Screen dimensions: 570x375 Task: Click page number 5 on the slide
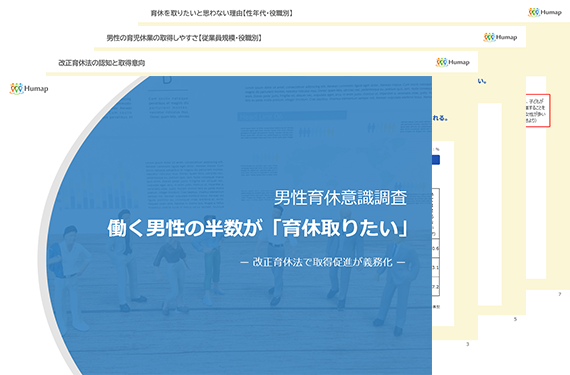pyautogui.click(x=515, y=319)
